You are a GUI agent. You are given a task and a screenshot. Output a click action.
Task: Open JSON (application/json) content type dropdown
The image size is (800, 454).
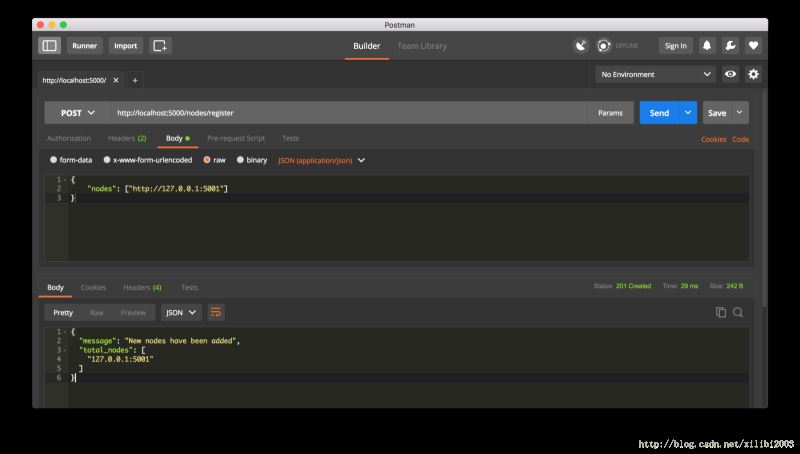321,160
